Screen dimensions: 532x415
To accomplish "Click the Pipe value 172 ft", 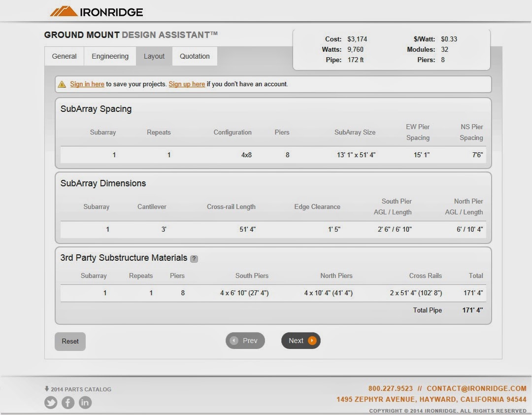I will (x=355, y=60).
